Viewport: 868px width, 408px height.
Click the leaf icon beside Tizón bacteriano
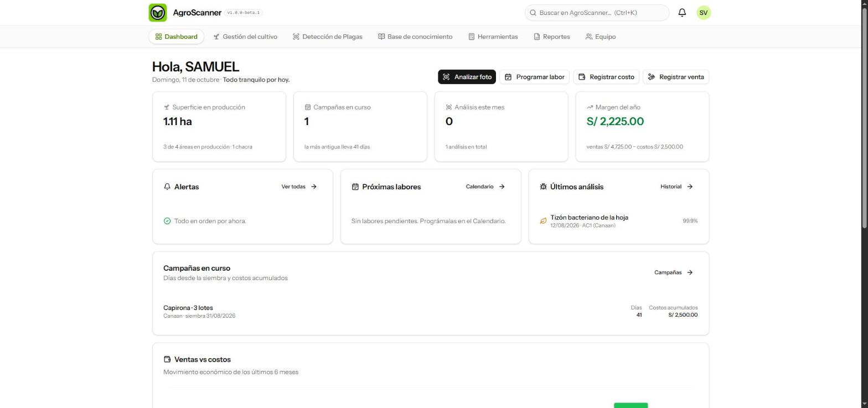pyautogui.click(x=543, y=221)
